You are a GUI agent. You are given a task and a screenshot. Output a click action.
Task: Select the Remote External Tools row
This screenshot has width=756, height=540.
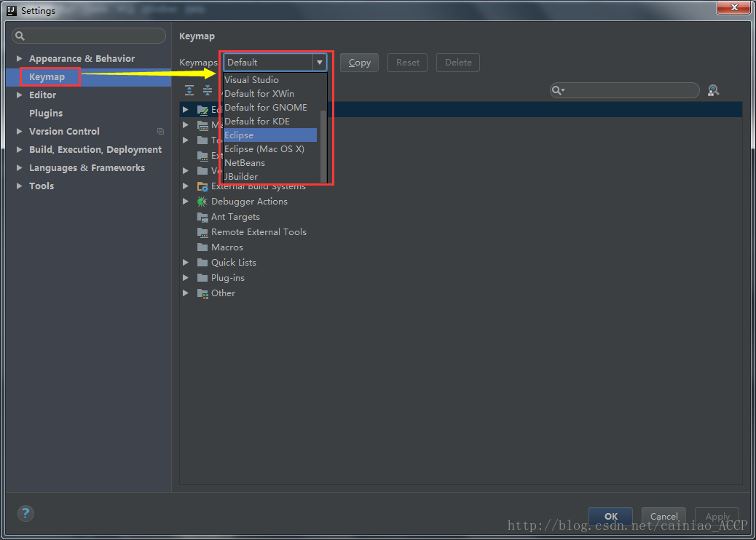pos(460,232)
